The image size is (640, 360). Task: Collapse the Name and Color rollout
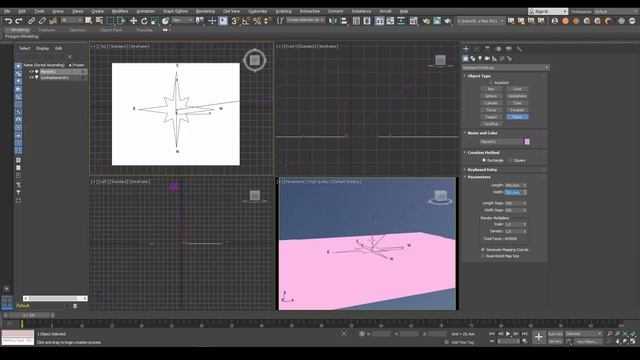(x=482, y=133)
